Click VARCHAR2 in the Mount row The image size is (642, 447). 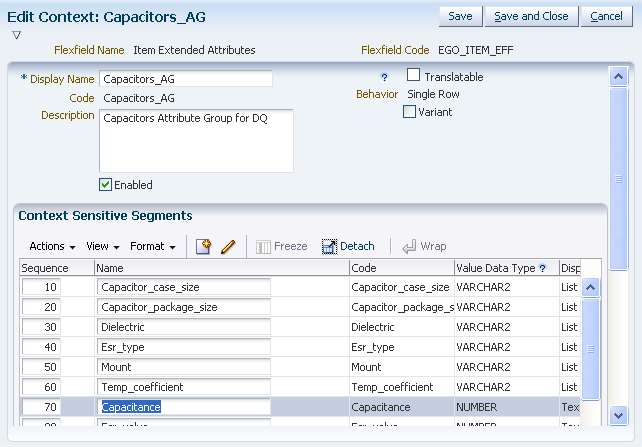point(483,367)
